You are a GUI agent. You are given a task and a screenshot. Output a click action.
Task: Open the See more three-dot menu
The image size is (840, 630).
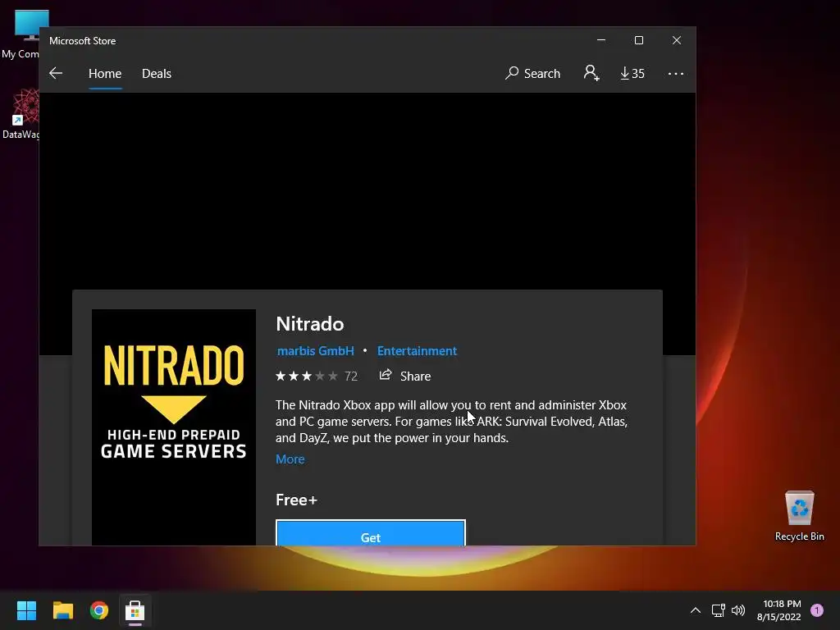coord(676,73)
